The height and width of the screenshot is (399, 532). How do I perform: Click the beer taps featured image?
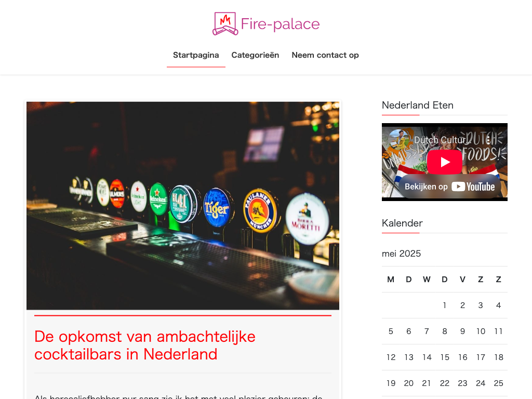(x=183, y=206)
